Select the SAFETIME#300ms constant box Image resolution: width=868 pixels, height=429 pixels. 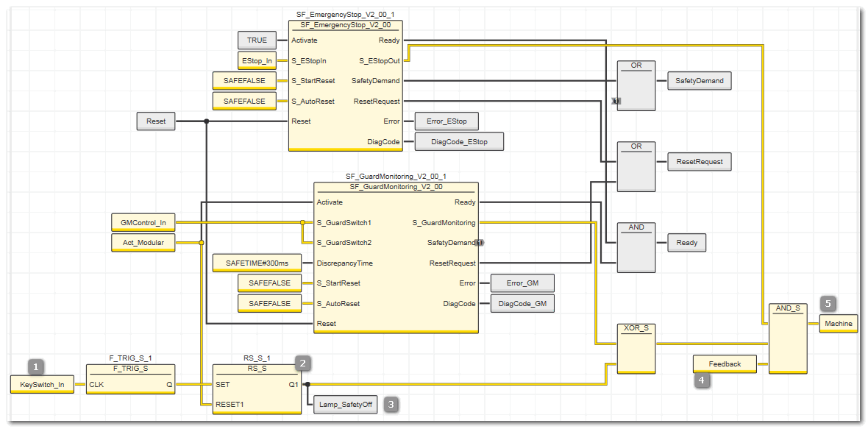tap(257, 263)
